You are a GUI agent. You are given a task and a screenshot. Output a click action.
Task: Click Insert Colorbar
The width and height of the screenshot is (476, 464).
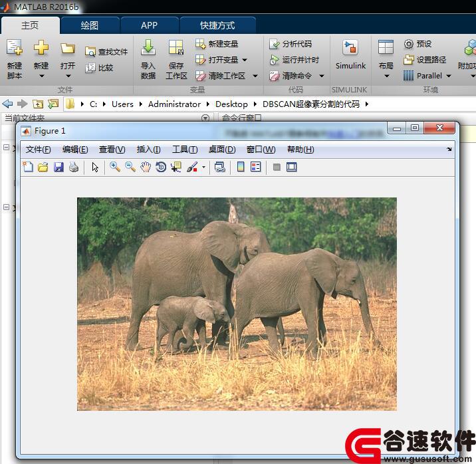tap(241, 167)
